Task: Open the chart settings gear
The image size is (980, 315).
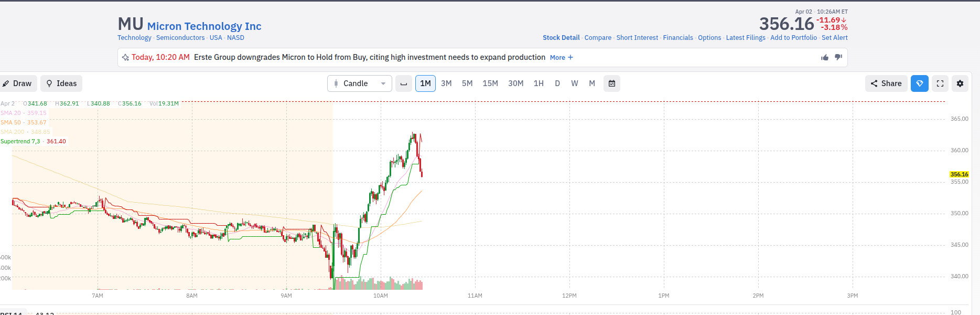Action: pos(960,83)
